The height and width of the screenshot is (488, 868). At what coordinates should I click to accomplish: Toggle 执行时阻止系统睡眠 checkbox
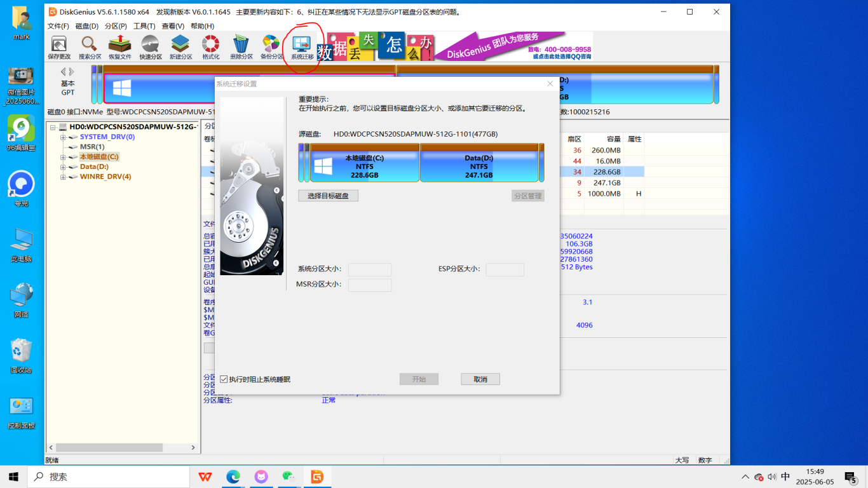pos(224,379)
